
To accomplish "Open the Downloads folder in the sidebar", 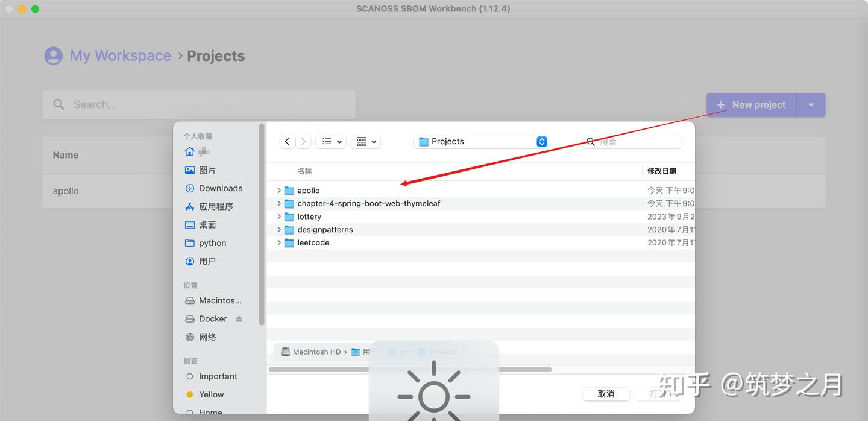I will [221, 188].
